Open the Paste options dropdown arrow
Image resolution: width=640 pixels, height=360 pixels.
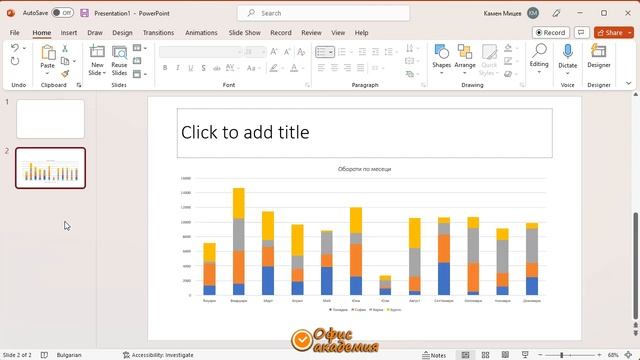pyautogui.click(x=47, y=73)
